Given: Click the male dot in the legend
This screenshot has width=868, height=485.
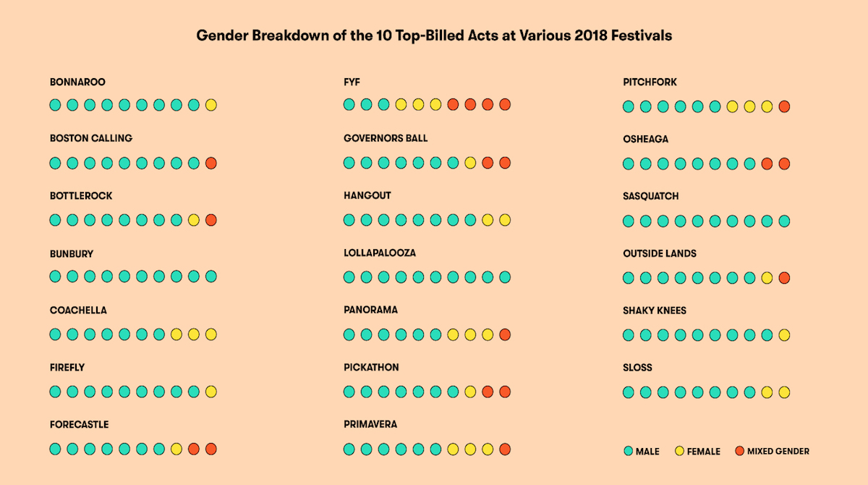Looking at the screenshot, I should click(628, 451).
